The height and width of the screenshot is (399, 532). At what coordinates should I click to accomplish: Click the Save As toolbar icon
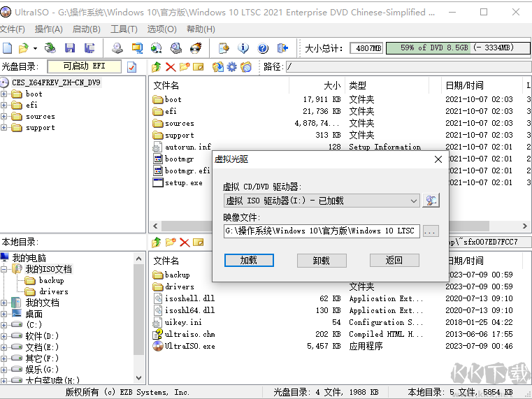click(89, 48)
